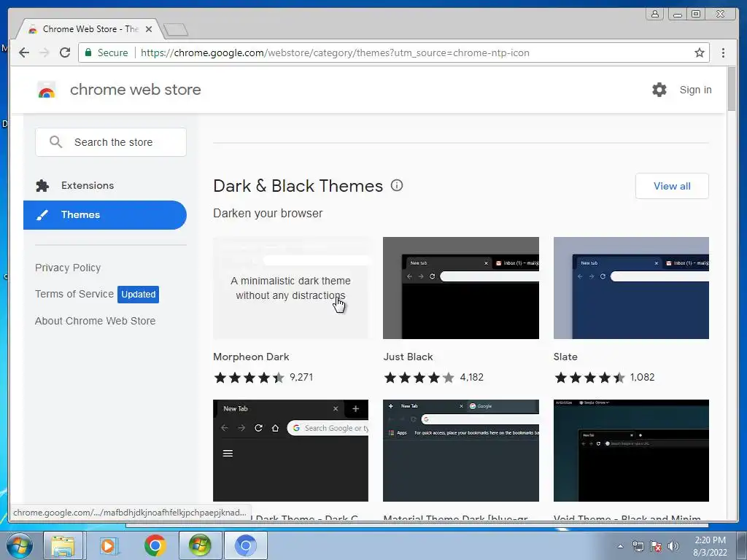This screenshot has height=560, width=747.
Task: Bookmark this page with the star icon
Action: click(x=699, y=52)
